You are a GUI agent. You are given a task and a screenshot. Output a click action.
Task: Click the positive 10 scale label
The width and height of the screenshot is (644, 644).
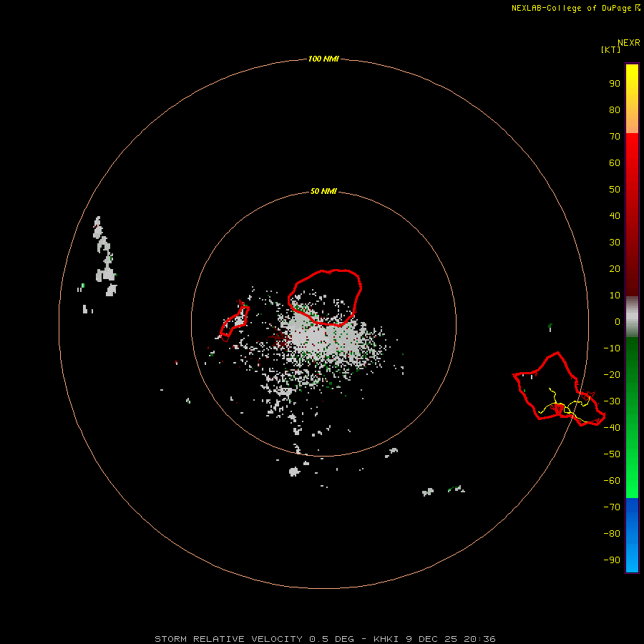(615, 296)
